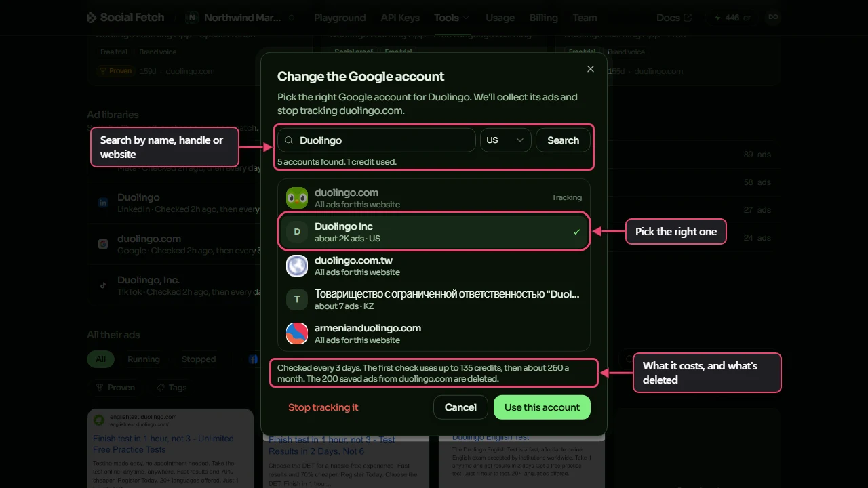Open the US country dropdown

(x=506, y=140)
